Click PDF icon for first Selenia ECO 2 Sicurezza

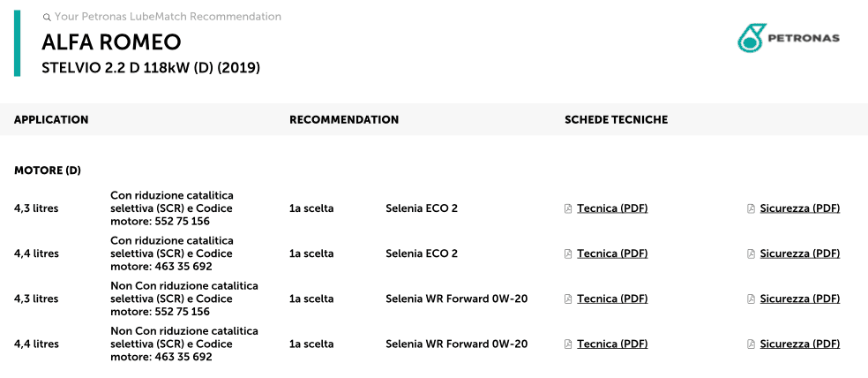point(751,208)
